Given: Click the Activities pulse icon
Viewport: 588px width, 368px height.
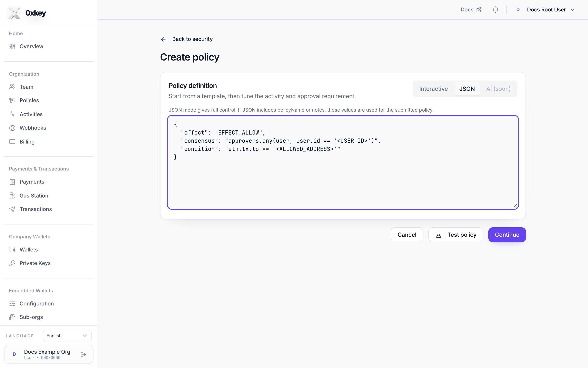Looking at the screenshot, I should click(x=12, y=114).
